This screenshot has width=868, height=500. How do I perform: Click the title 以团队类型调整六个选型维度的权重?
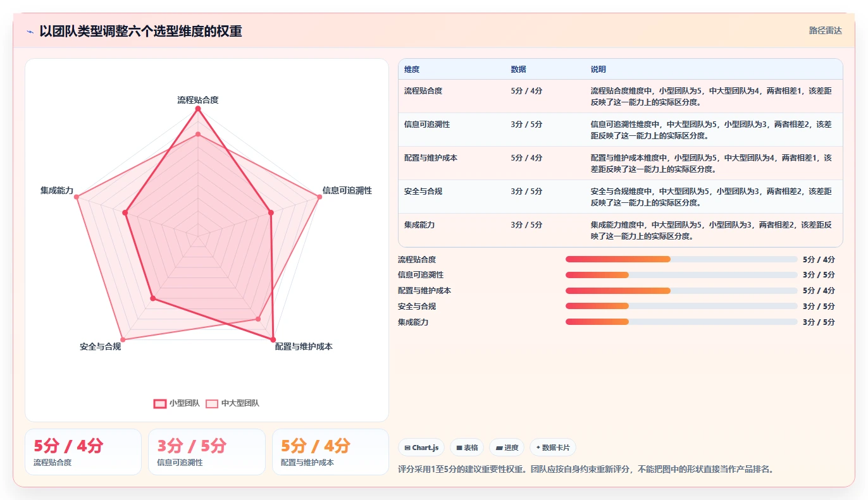click(140, 31)
